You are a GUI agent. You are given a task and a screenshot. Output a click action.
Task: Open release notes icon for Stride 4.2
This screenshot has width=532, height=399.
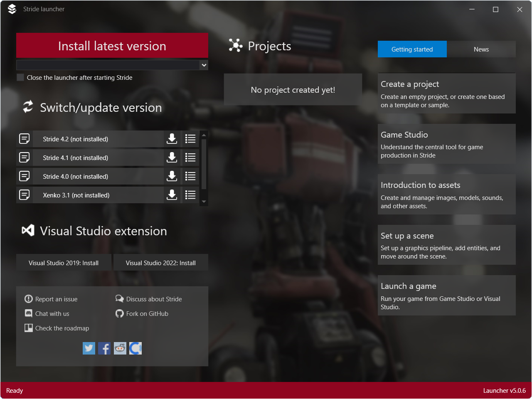pyautogui.click(x=25, y=139)
